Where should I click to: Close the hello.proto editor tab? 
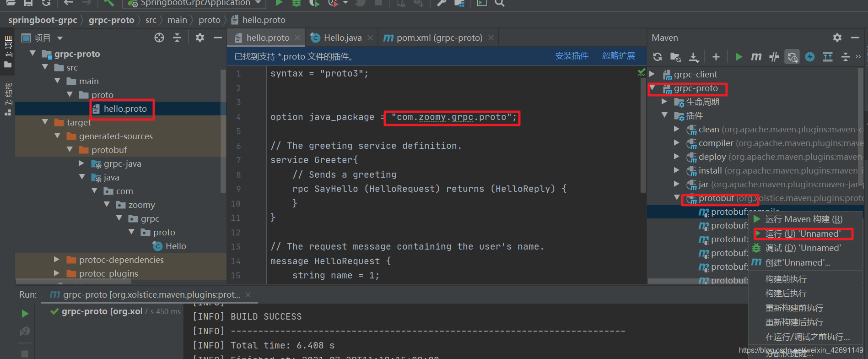coord(297,38)
